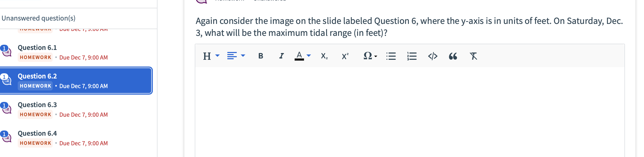Apply bold formatting in the editor
Viewport: 644px width, 157px height.
tap(260, 56)
